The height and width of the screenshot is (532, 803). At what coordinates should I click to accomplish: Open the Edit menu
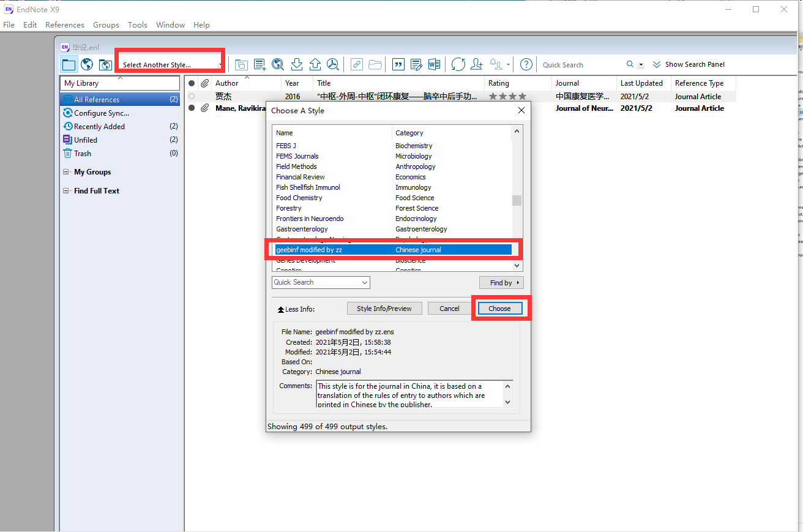pos(30,25)
